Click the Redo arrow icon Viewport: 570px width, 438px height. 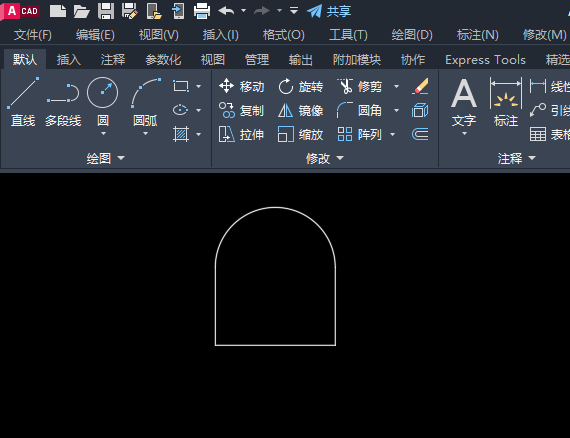tap(261, 11)
